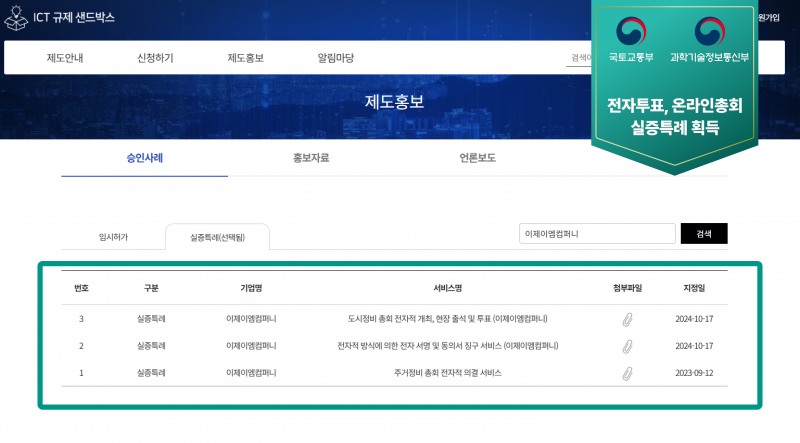
Task: Click the 2023-09-12 date cell
Action: [x=694, y=373]
